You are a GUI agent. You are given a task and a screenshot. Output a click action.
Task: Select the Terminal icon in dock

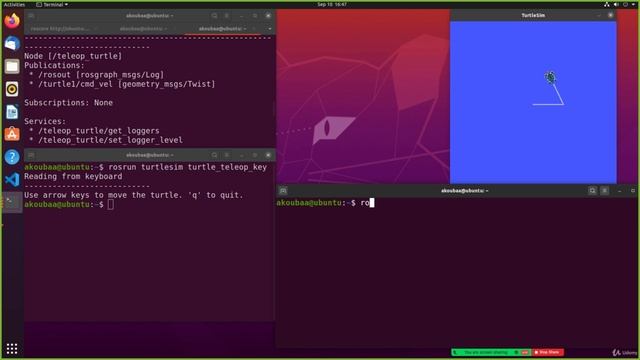coord(12,202)
